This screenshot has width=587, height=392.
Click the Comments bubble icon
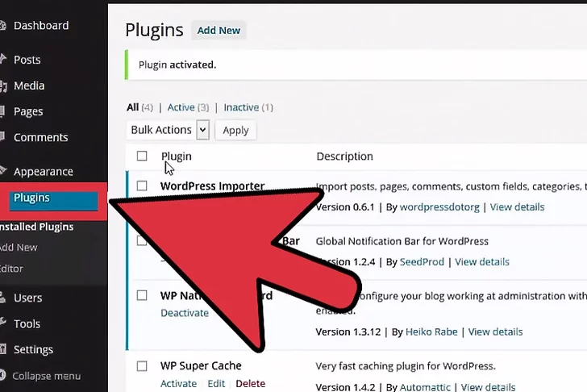tap(2, 137)
